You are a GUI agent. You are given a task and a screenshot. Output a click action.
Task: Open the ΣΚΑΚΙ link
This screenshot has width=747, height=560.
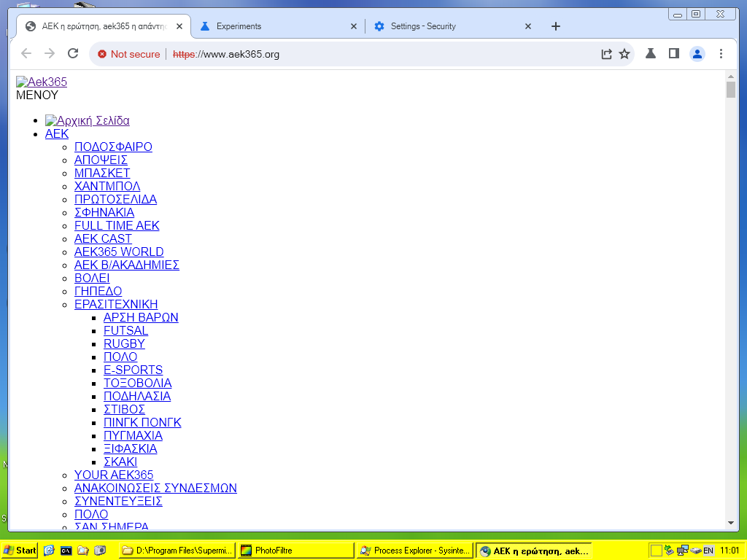[x=120, y=462]
